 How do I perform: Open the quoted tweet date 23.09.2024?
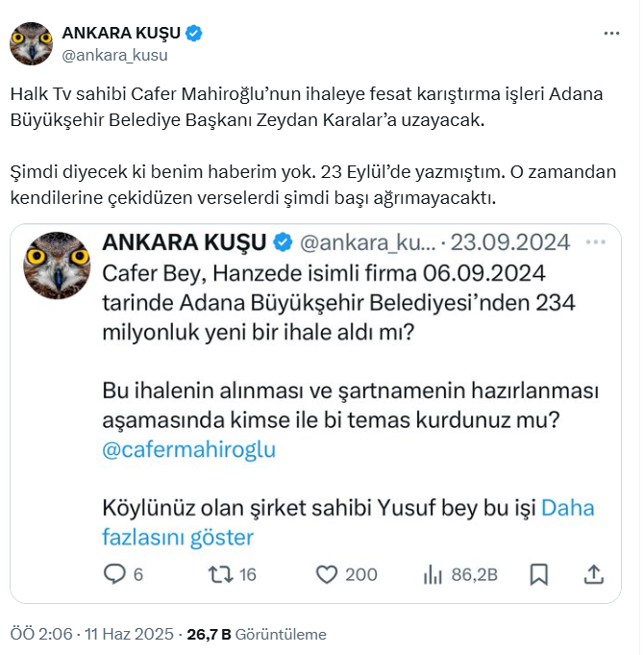tap(510, 242)
